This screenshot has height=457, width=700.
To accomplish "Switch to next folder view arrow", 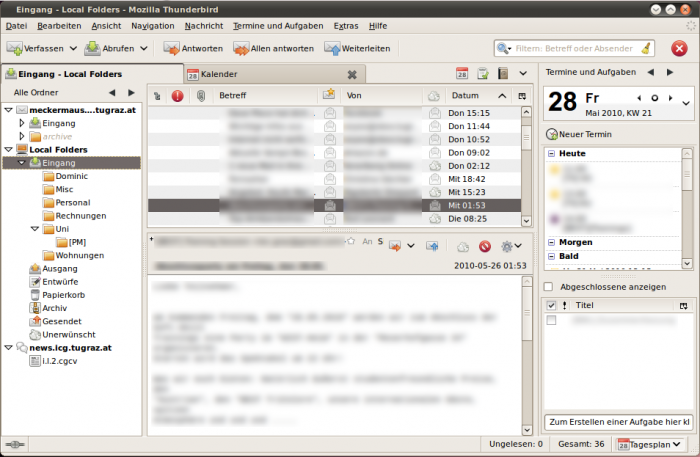I will pyautogui.click(x=131, y=92).
